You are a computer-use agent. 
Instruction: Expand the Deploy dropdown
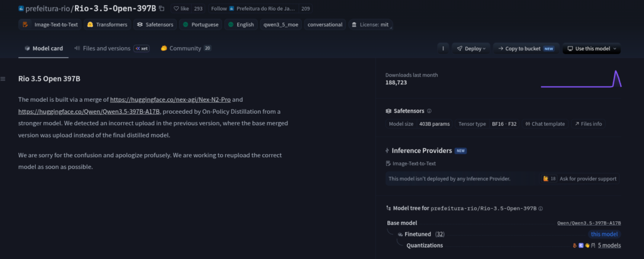(470, 48)
